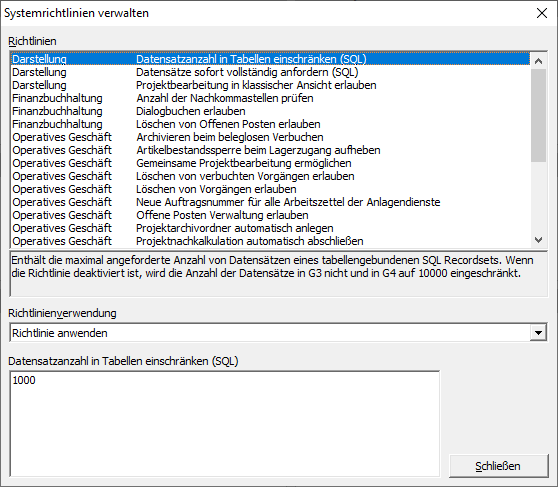Screen dimensions: 558x487
Task: Pick 'Projektarchivordner automatisch anlegen' policy
Action: [271, 228]
